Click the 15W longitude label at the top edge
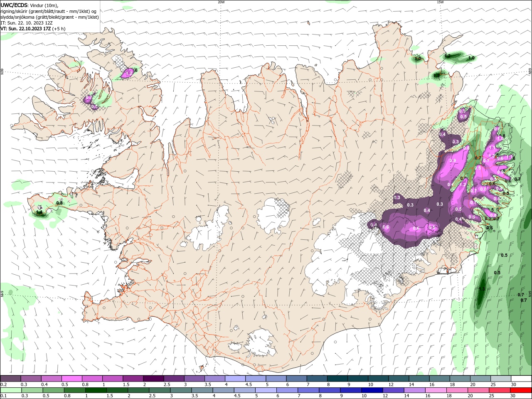The height and width of the screenshot is (399, 532). point(440,2)
